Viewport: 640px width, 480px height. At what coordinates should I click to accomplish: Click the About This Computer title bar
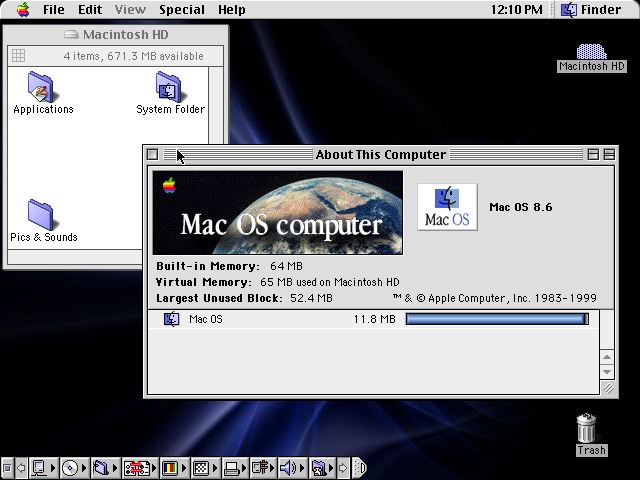pyautogui.click(x=380, y=154)
